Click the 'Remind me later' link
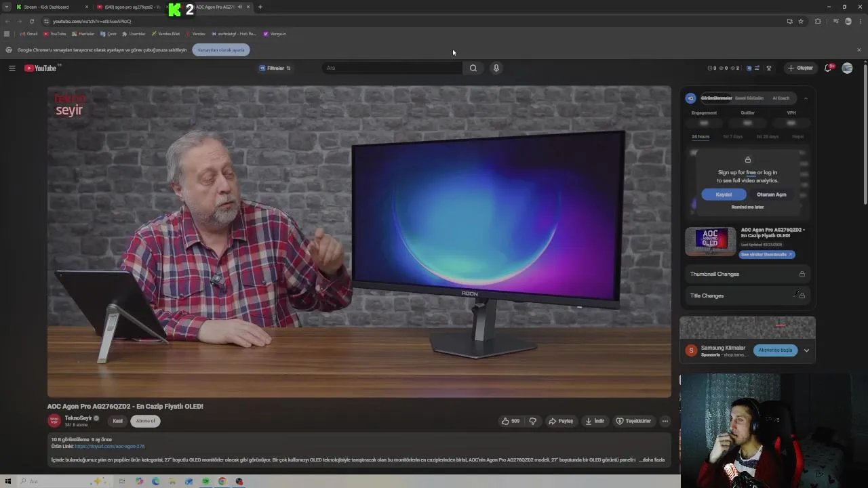 coord(747,207)
